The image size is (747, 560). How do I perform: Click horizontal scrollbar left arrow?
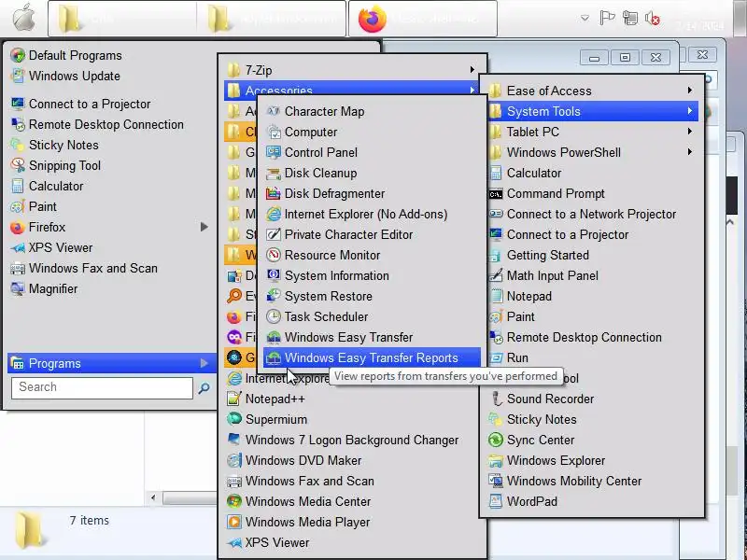pyautogui.click(x=153, y=497)
